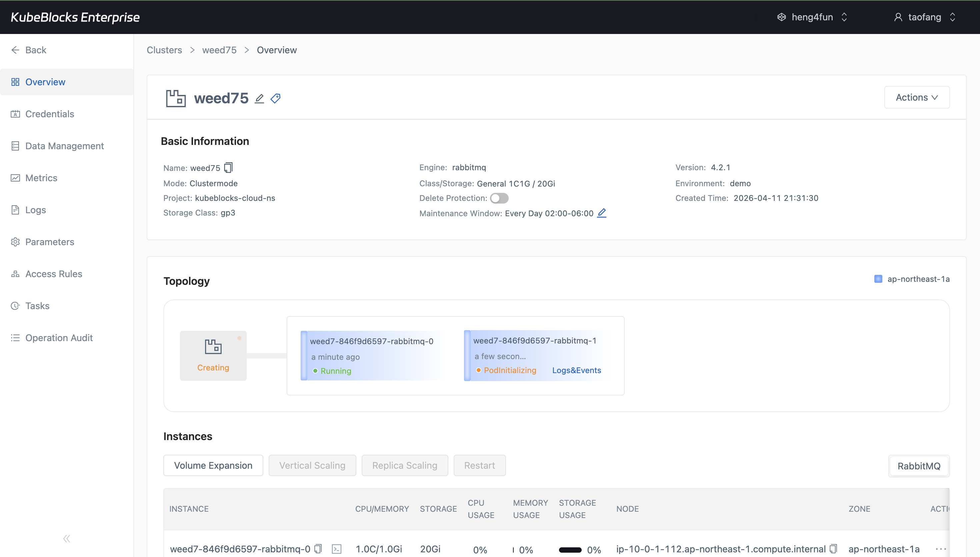Open the Actions dropdown
Image resolution: width=980 pixels, height=557 pixels.
tap(917, 97)
